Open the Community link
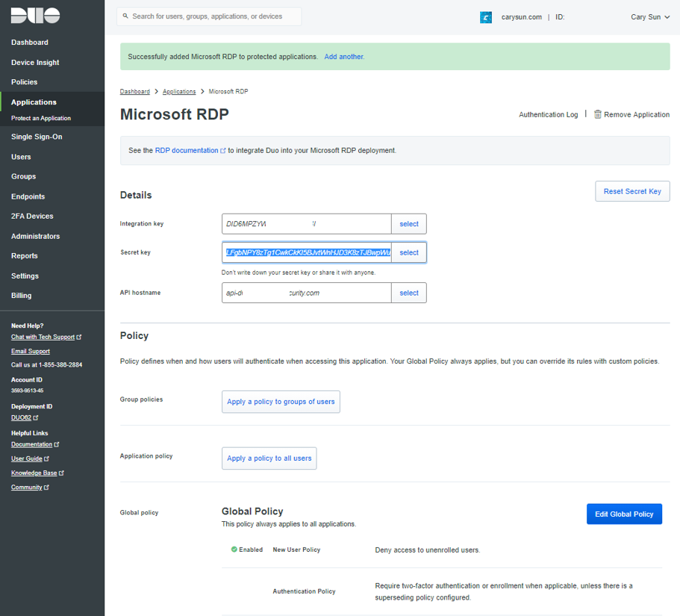The image size is (680, 616). pyautogui.click(x=30, y=488)
